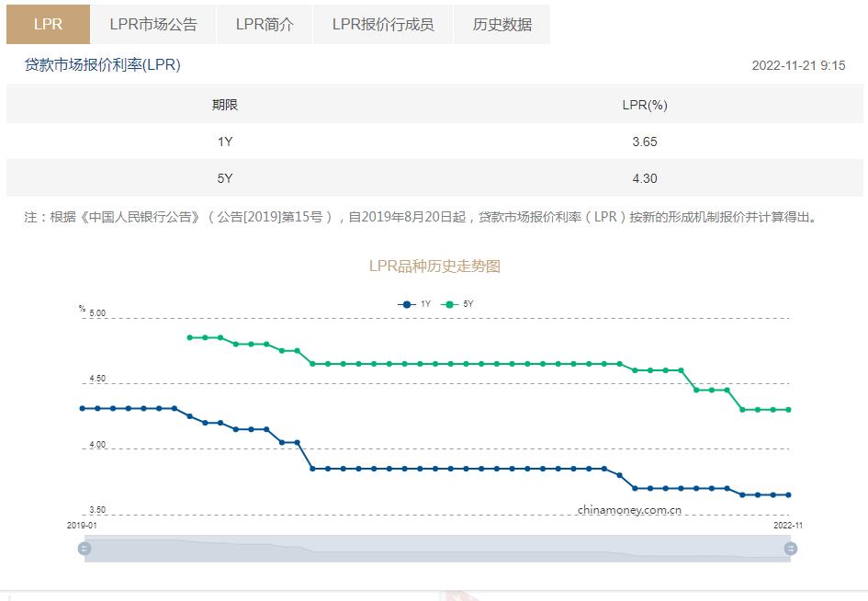Switch to the LPR市场公告 tab
The width and height of the screenshot is (868, 601).
click(152, 25)
